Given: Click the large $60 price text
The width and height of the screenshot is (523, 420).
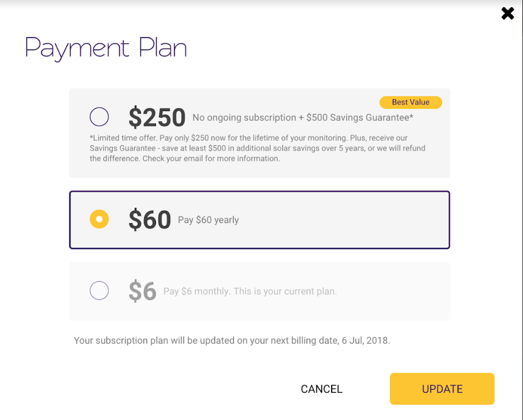Looking at the screenshot, I should click(x=149, y=219).
